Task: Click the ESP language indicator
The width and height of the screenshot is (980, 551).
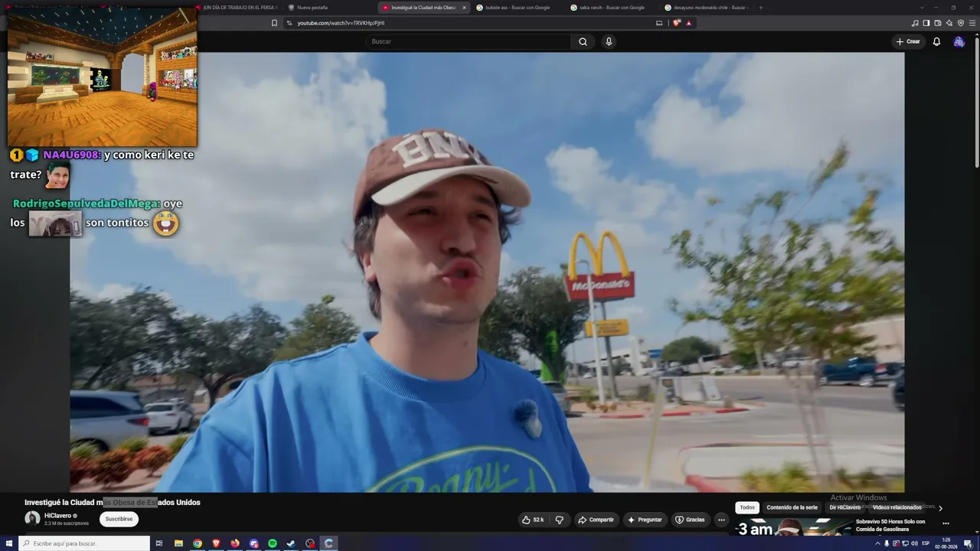Action: click(x=926, y=543)
